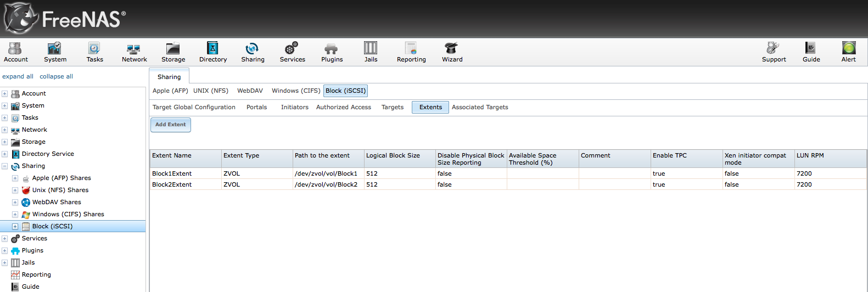
Task: Sort by LUN RPM column header
Action: [830, 159]
